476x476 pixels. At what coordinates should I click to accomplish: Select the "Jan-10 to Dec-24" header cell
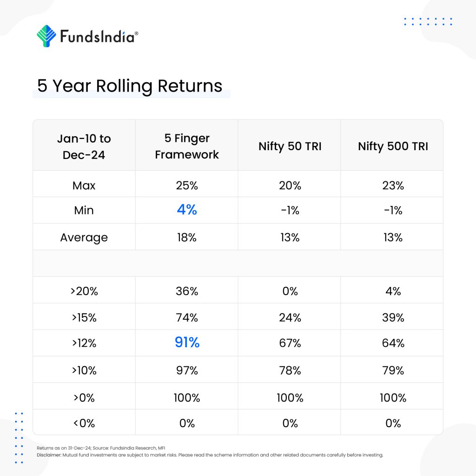coord(84,146)
